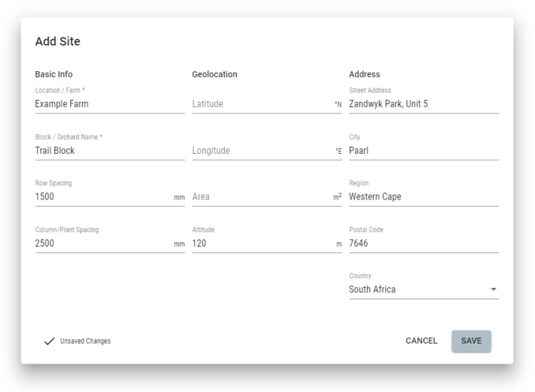Click the Geolocation section heading

(215, 74)
